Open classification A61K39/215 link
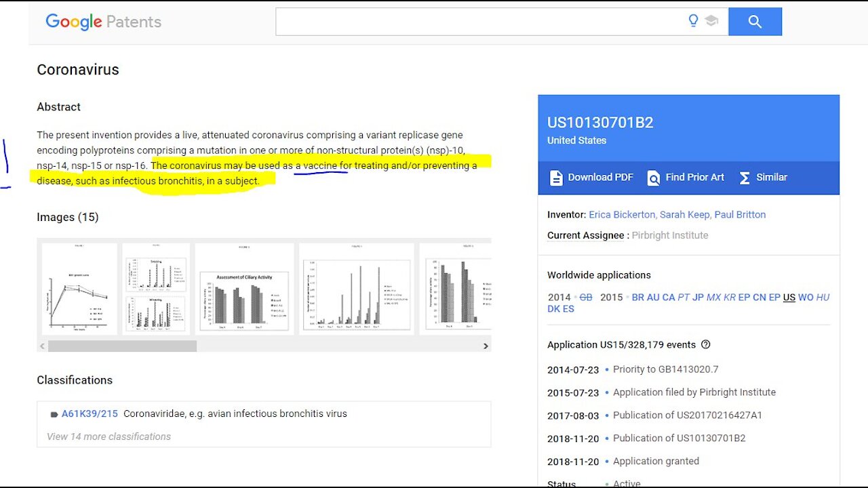Image resolution: width=868 pixels, height=488 pixels. pyautogui.click(x=90, y=414)
